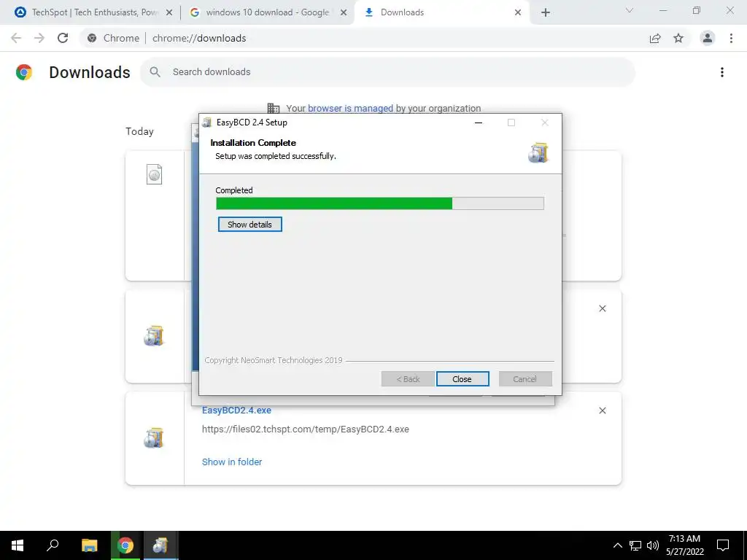Go back in Chrome
The width and height of the screenshot is (747, 560).
(16, 38)
